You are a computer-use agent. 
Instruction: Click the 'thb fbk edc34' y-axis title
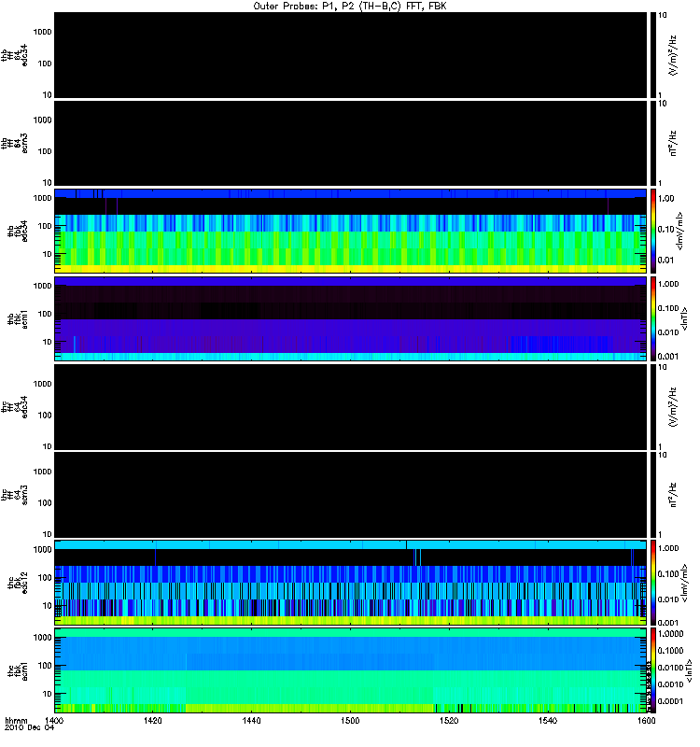point(18,231)
